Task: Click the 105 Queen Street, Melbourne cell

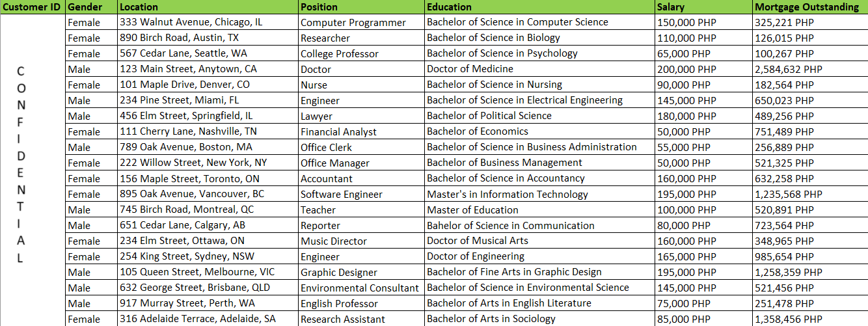Action: click(208, 272)
